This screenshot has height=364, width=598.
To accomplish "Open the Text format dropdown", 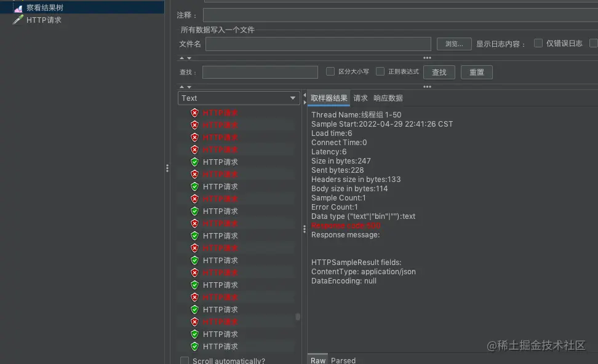I will click(292, 98).
